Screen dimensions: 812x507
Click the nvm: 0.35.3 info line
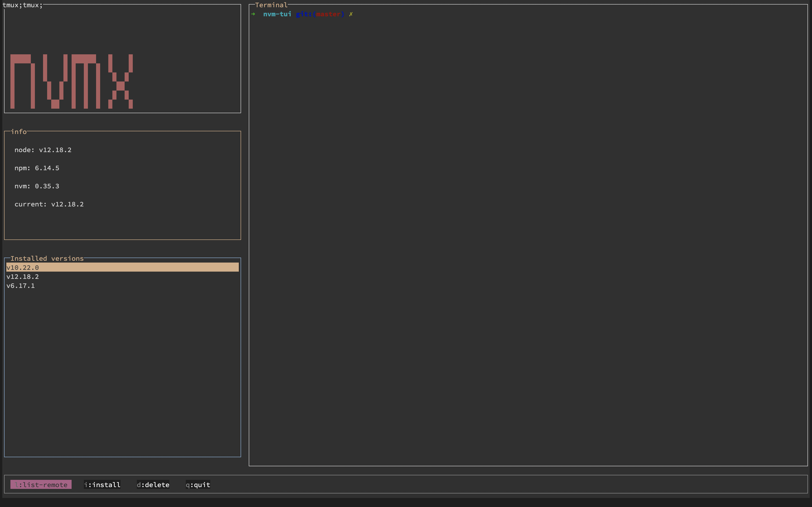[37, 186]
